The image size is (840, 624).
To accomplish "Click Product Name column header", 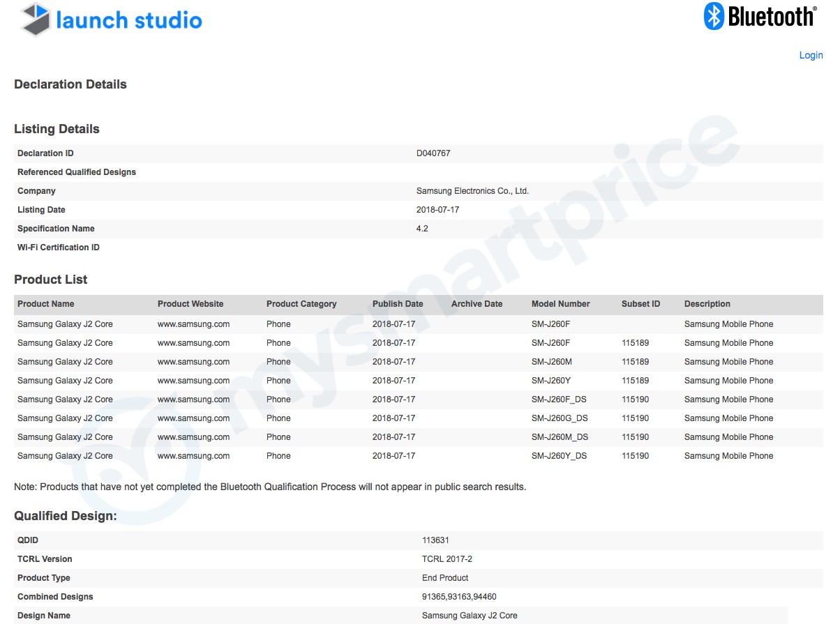I will pyautogui.click(x=45, y=304).
